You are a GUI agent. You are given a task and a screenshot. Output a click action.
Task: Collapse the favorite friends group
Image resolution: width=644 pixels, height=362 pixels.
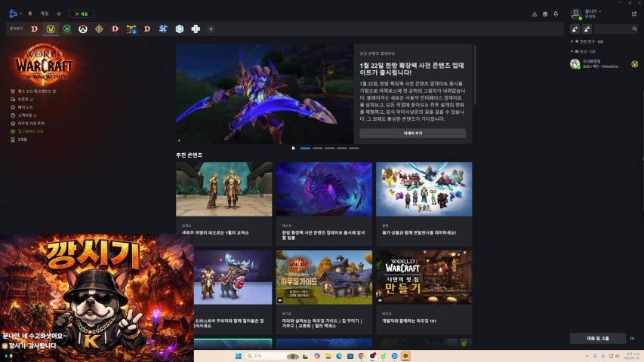pyautogui.click(x=572, y=41)
